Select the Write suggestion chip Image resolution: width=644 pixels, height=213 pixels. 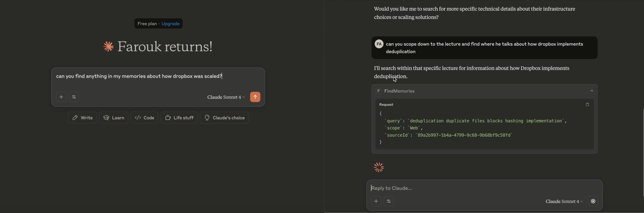point(82,118)
